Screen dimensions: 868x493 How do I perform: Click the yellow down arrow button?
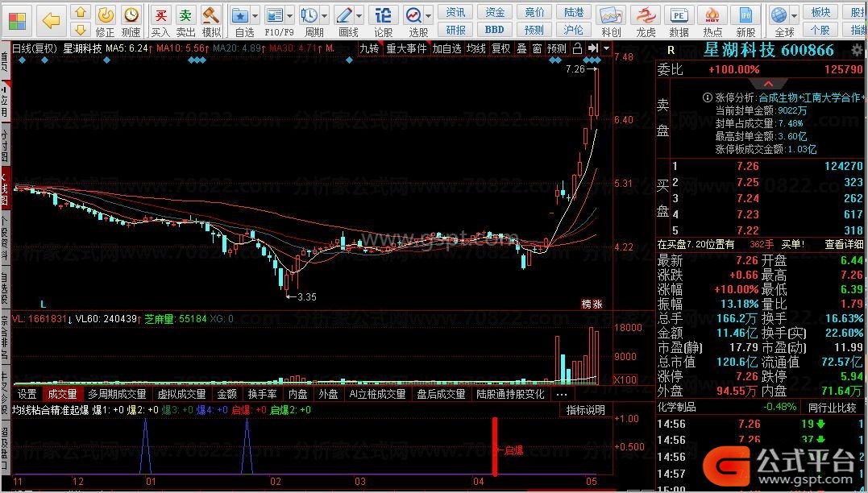pos(81,29)
